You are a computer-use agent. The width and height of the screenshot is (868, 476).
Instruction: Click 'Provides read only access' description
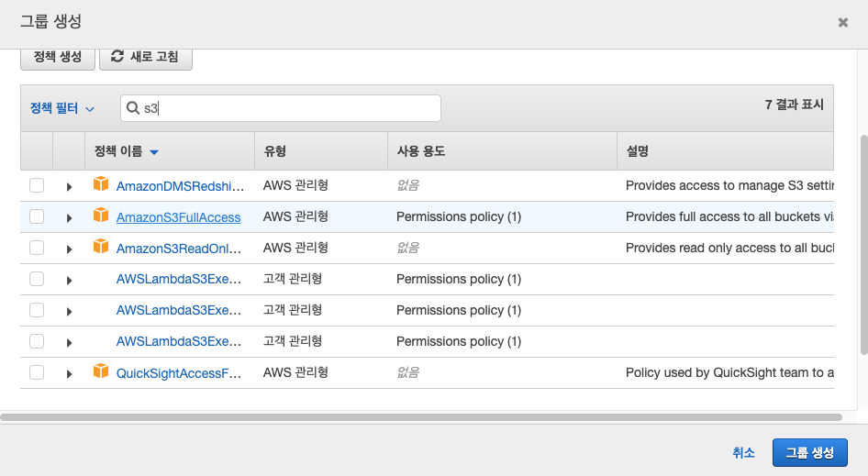(729, 248)
